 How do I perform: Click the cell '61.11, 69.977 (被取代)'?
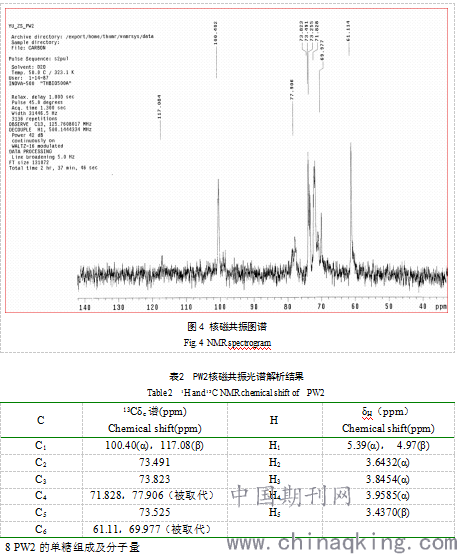tap(152, 529)
